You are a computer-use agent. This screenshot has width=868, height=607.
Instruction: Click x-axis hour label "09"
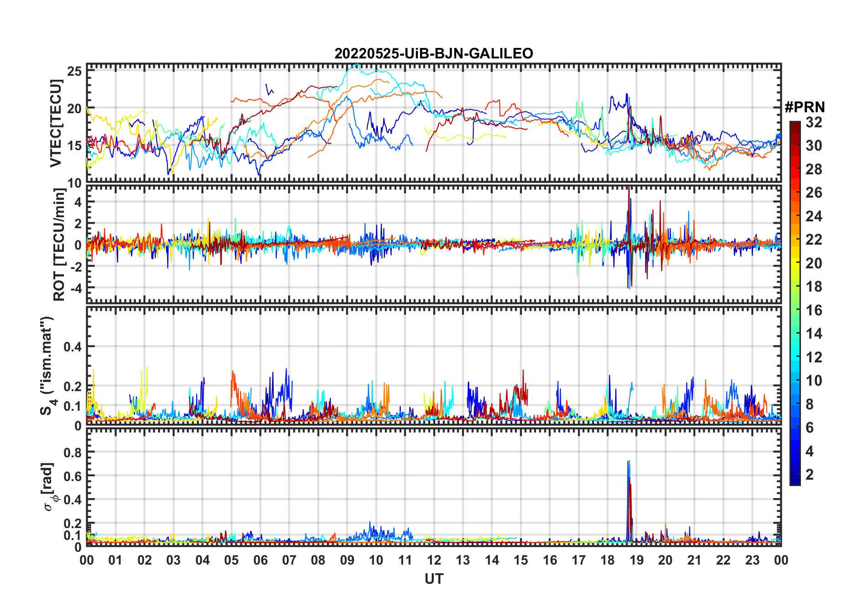click(347, 560)
